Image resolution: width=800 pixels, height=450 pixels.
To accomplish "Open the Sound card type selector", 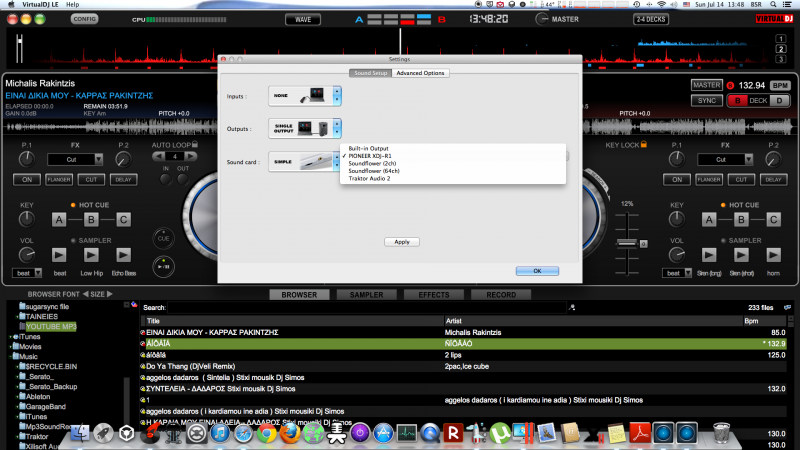I will pos(305,162).
